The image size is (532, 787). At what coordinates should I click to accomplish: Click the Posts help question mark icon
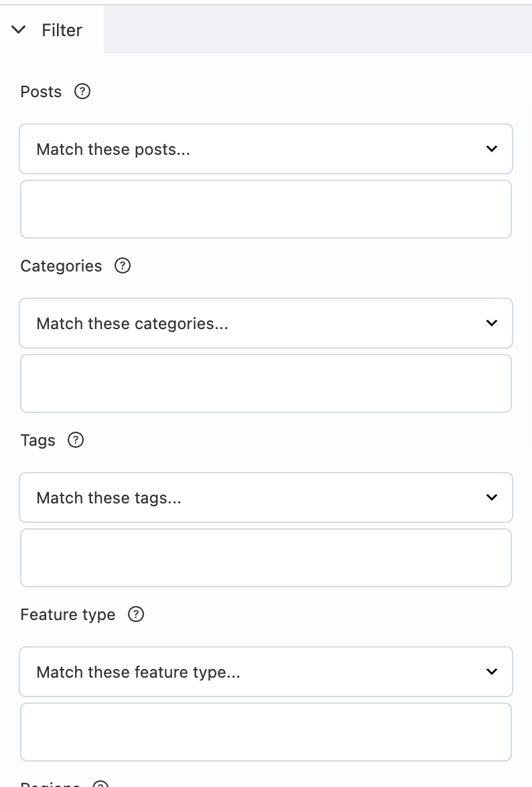pyautogui.click(x=82, y=92)
